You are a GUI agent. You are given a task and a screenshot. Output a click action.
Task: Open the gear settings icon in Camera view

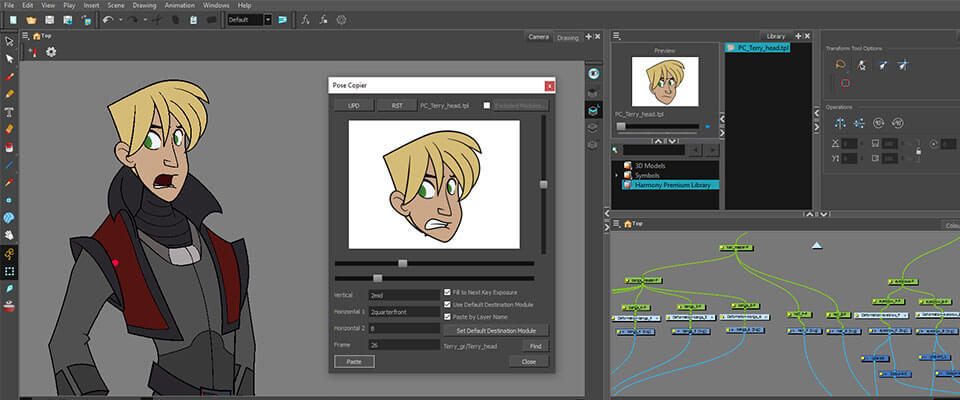[51, 52]
